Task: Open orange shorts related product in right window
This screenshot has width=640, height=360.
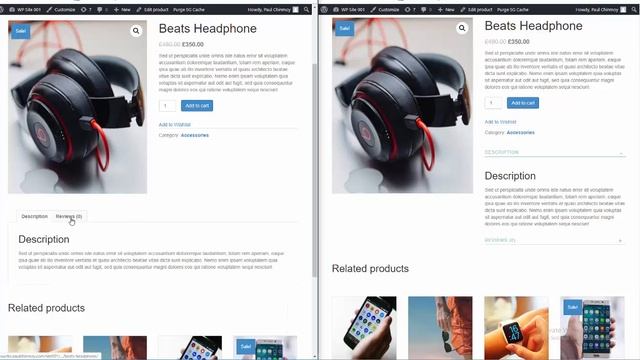Action: pos(440,328)
